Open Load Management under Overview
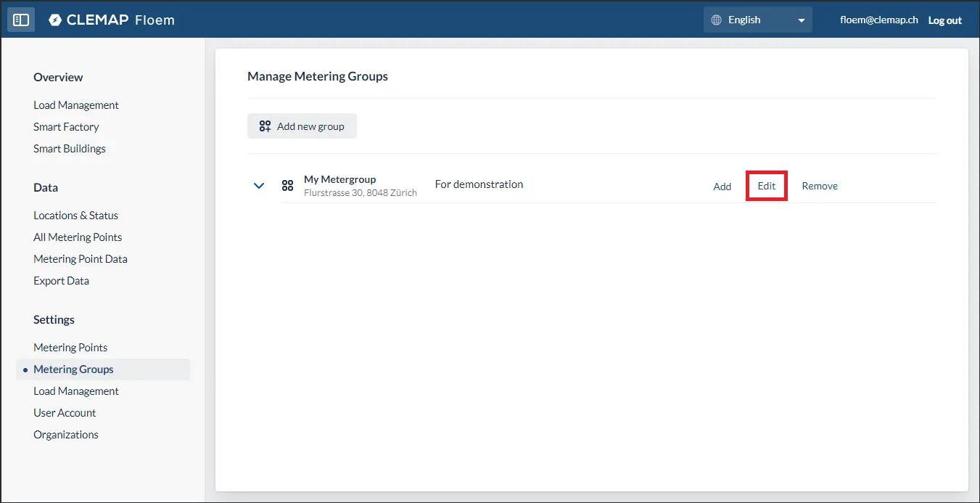Image resolution: width=980 pixels, height=503 pixels. 76,105
